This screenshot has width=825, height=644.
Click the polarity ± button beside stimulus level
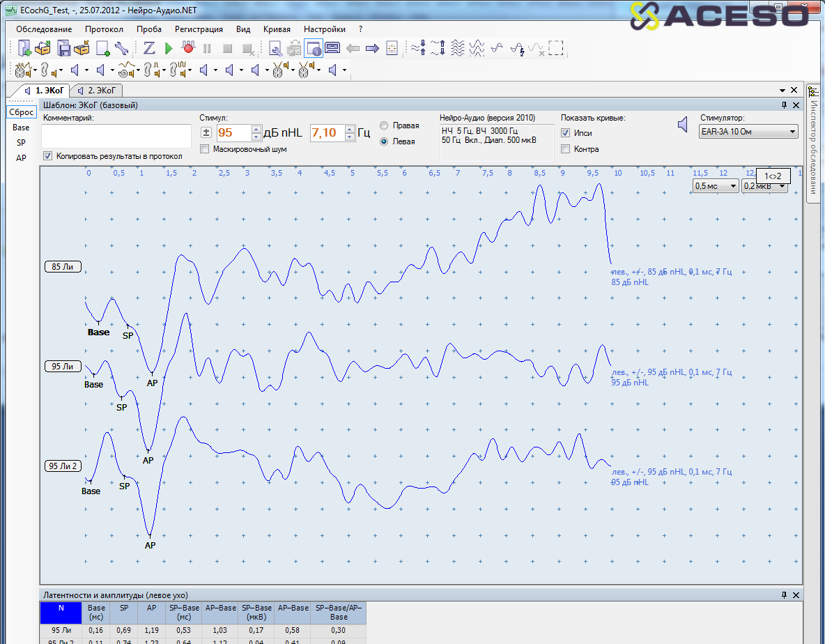(x=206, y=132)
